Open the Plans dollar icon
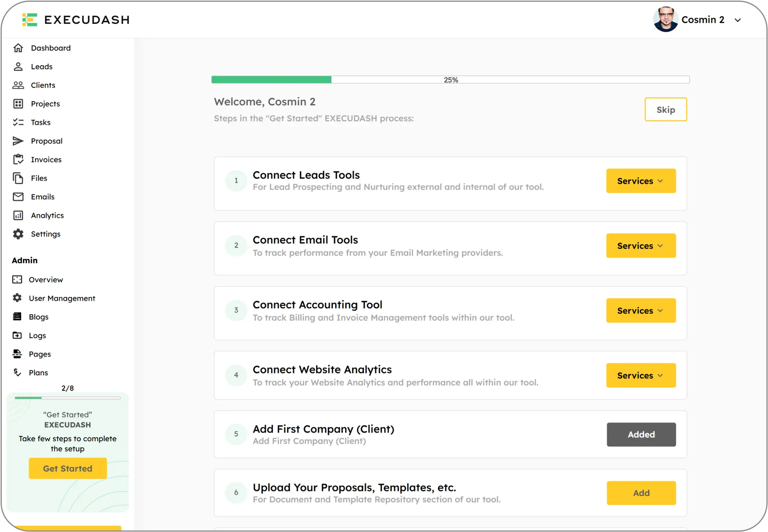 click(17, 373)
